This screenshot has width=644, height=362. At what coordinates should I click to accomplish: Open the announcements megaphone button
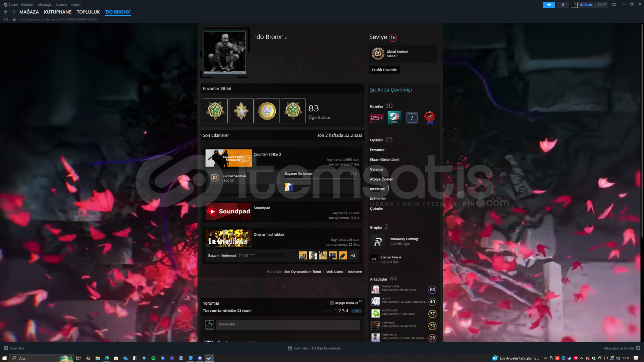[549, 5]
